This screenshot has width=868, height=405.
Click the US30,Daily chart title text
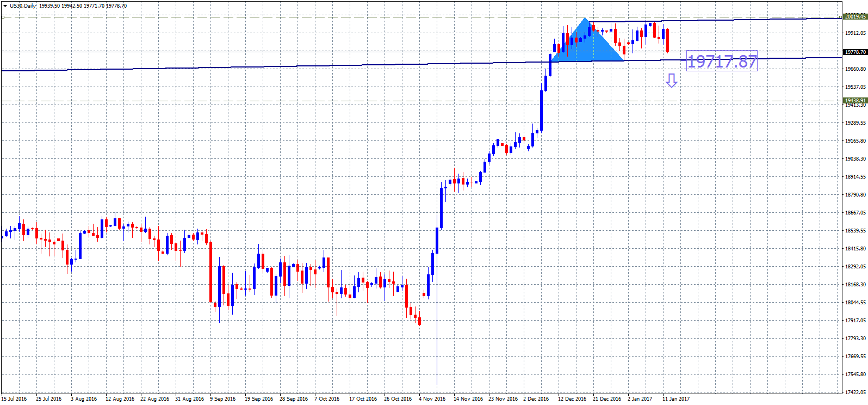(x=23, y=6)
